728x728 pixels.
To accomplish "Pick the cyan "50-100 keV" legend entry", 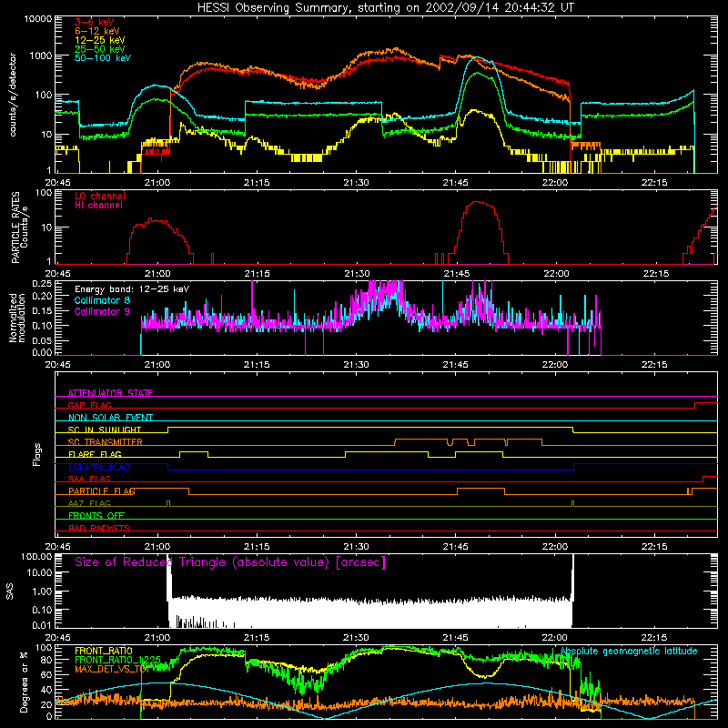I will [103, 58].
